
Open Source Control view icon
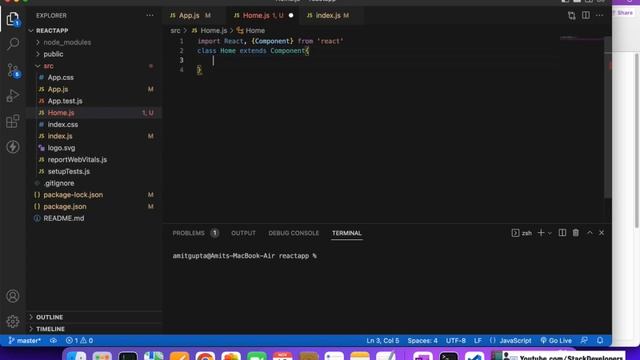[x=13, y=70]
